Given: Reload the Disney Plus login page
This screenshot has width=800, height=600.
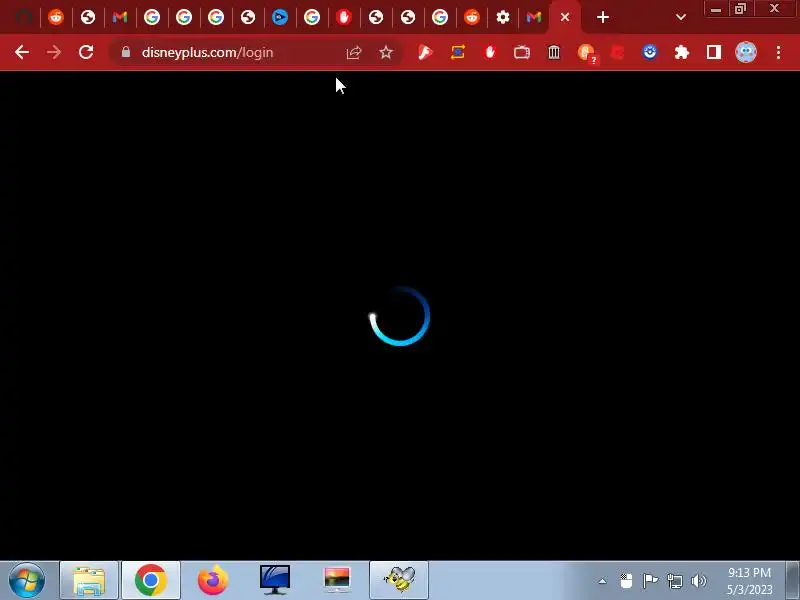Looking at the screenshot, I should click(86, 52).
